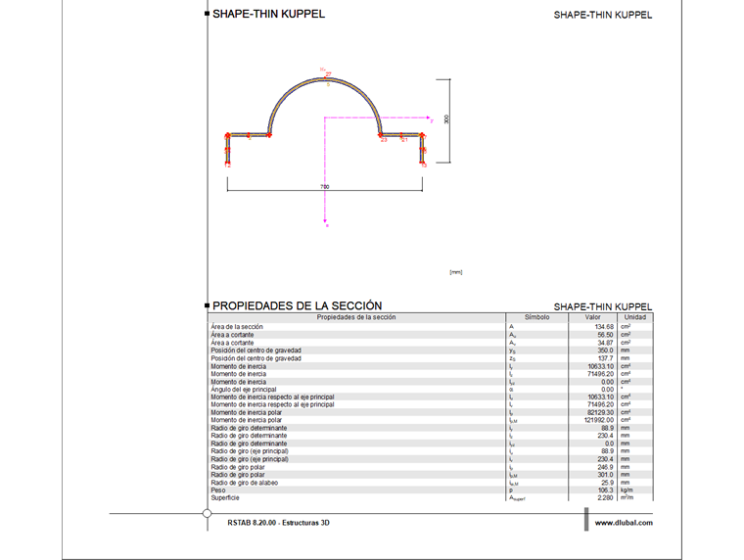
Task: Select the radius of gyration value '0.0'
Action: point(609,443)
